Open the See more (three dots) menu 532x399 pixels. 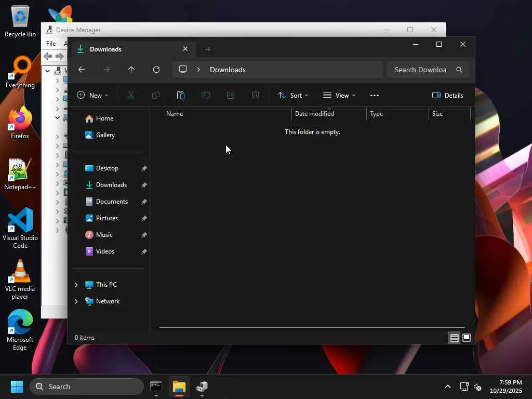375,96
